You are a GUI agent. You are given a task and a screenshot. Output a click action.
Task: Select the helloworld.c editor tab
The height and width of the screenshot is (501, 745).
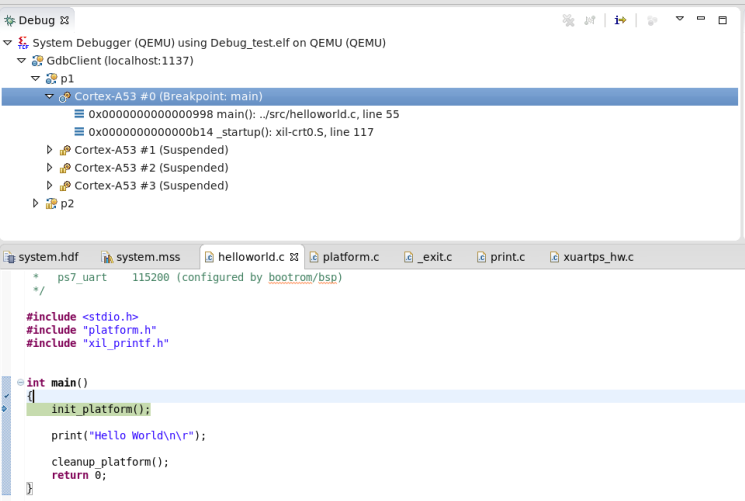(x=251, y=257)
